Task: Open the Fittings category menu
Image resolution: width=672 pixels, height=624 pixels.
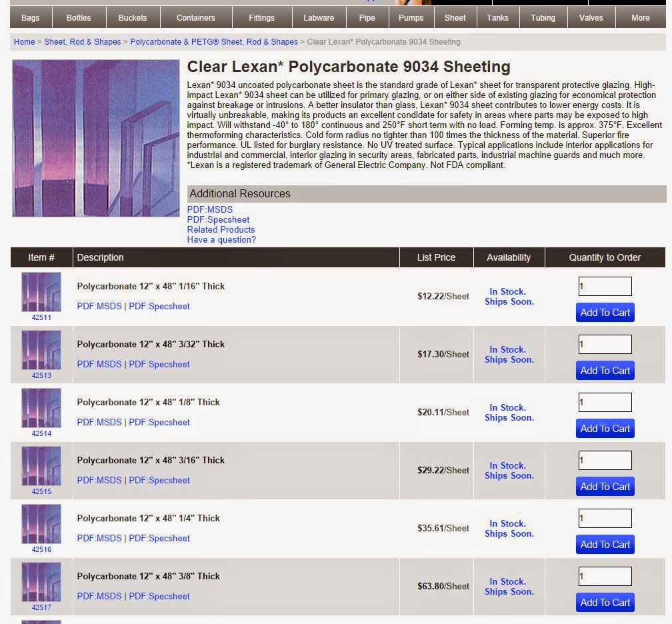Action: [262, 17]
